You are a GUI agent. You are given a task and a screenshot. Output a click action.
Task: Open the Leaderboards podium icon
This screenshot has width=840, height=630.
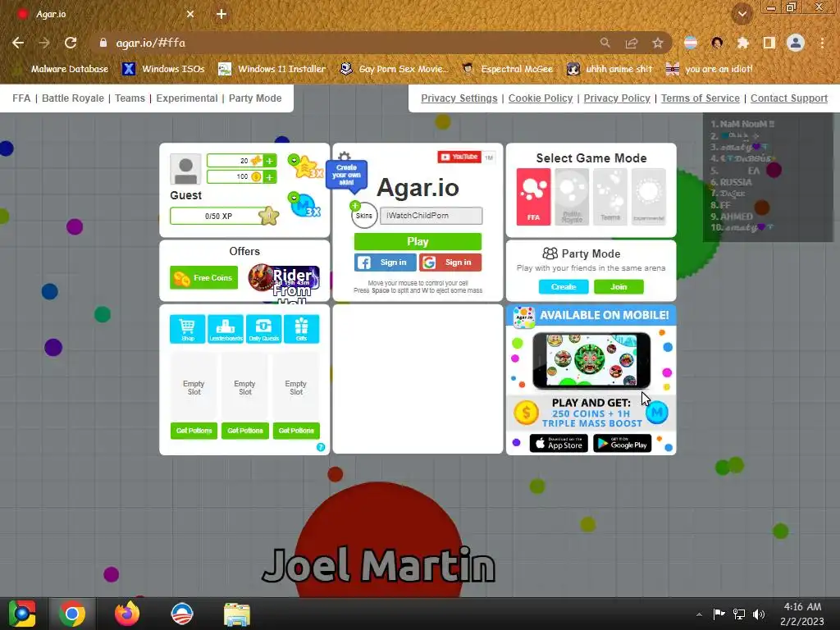pos(226,328)
